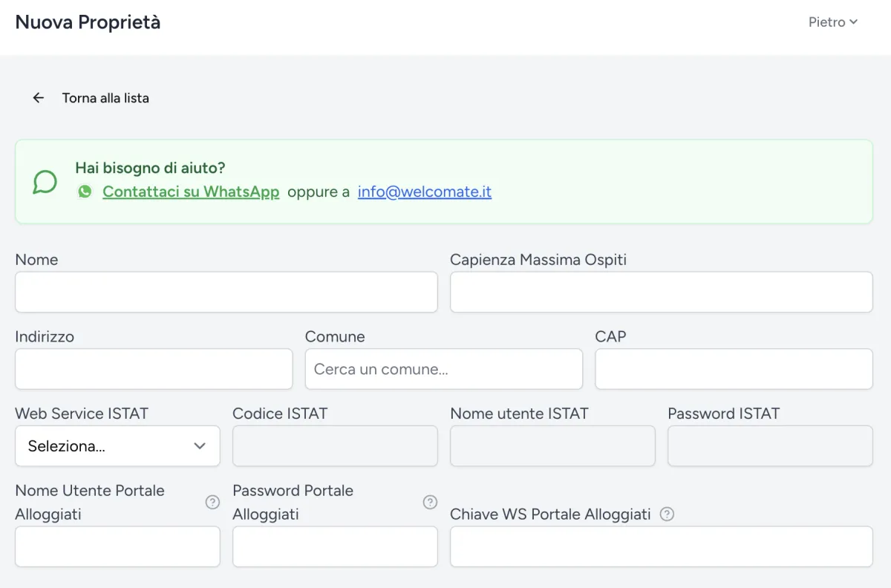Click into the CAP field
This screenshot has height=588, width=891.
click(734, 369)
